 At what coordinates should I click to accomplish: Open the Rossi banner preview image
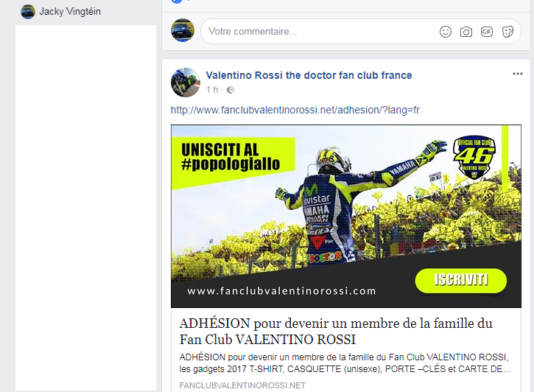pos(346,217)
